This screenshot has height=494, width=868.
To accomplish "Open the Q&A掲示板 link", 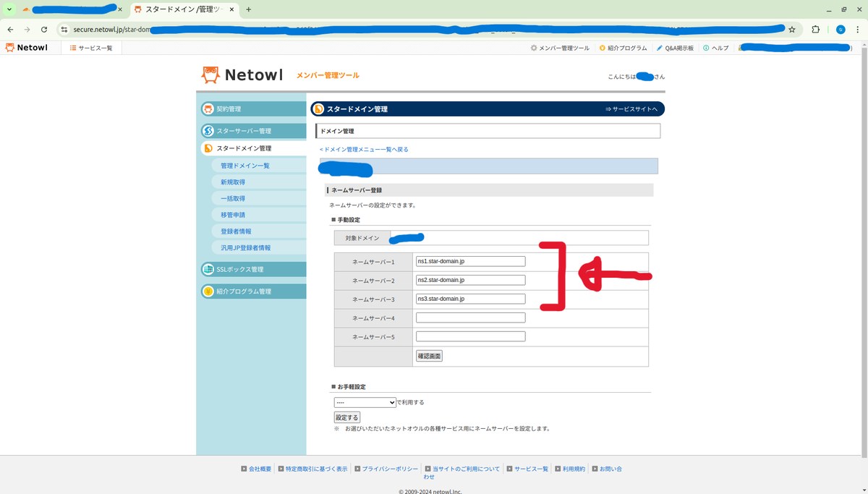I will pyautogui.click(x=674, y=48).
